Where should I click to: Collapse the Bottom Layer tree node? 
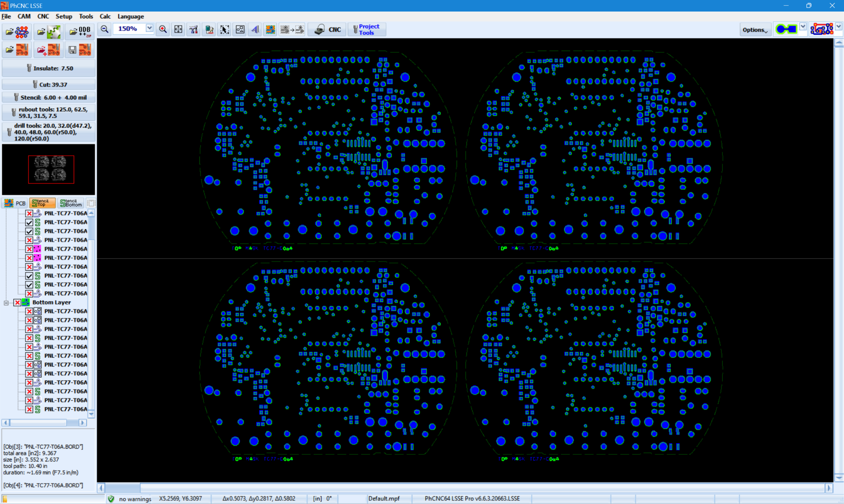coord(6,303)
